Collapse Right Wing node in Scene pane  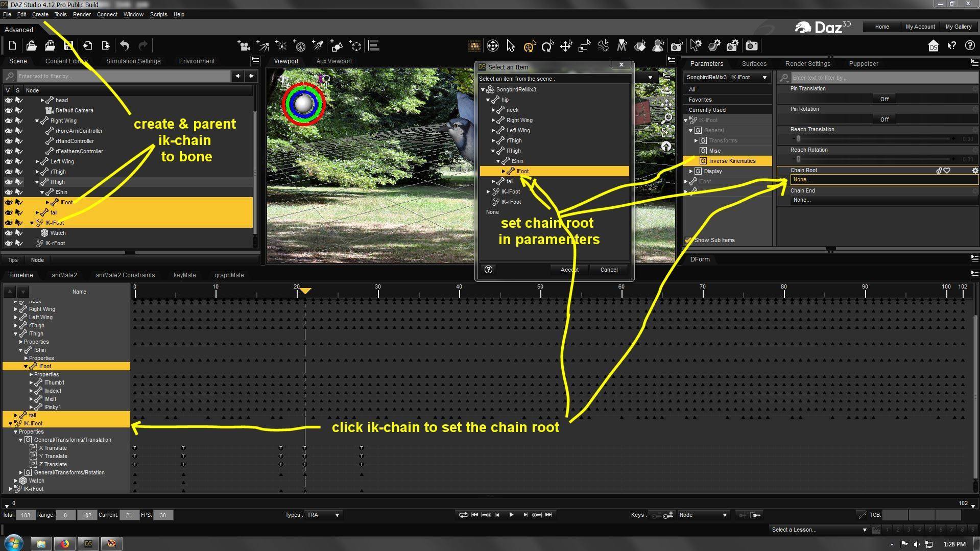(37, 121)
